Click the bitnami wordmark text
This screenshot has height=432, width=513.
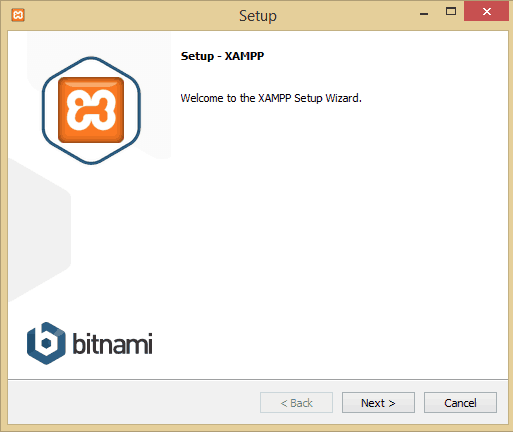[x=113, y=343]
